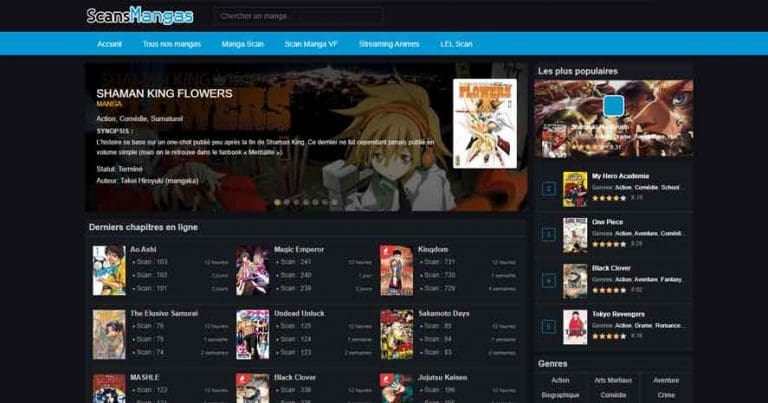Click rank 2 badge beside My Hero Academia
768x403 pixels.
click(x=549, y=189)
